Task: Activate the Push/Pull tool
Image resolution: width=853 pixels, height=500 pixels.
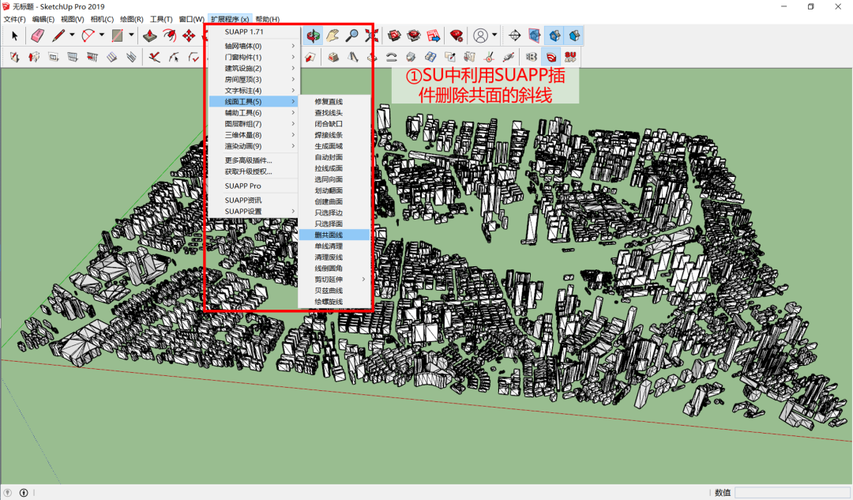Action: tap(149, 36)
